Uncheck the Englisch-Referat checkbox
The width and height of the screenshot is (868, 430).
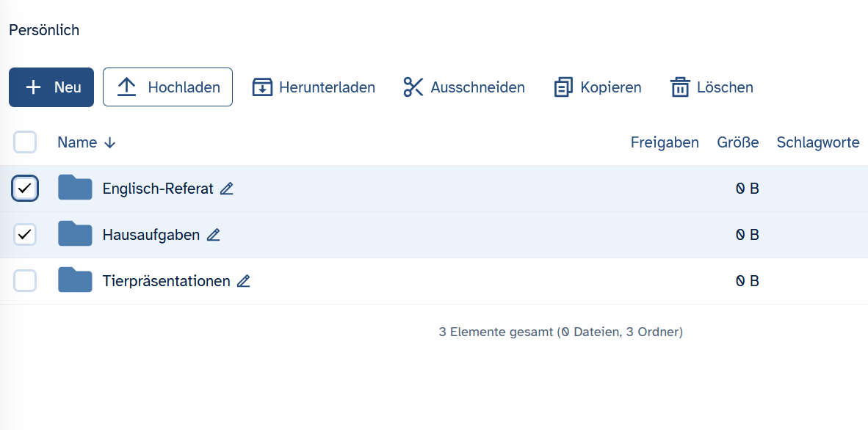coord(25,189)
